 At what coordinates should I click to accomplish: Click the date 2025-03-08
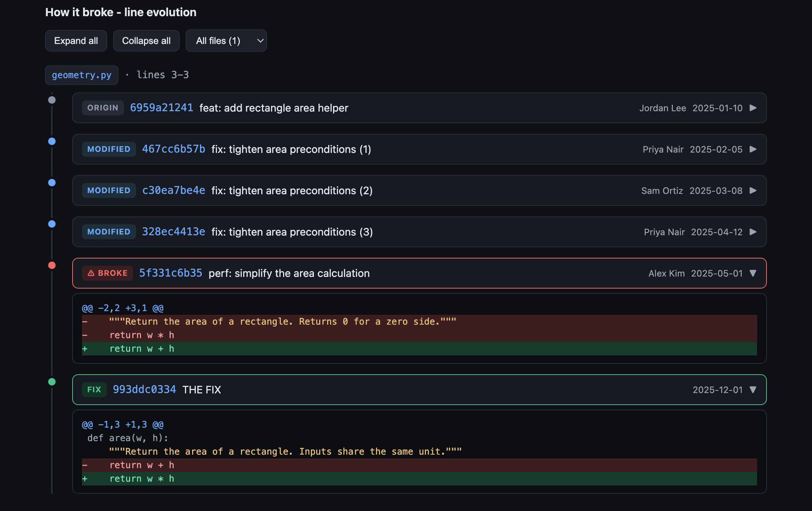716,190
